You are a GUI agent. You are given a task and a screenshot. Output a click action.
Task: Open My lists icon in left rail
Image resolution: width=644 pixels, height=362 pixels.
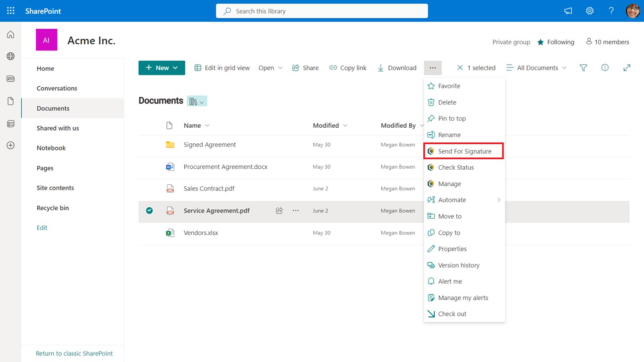10,123
